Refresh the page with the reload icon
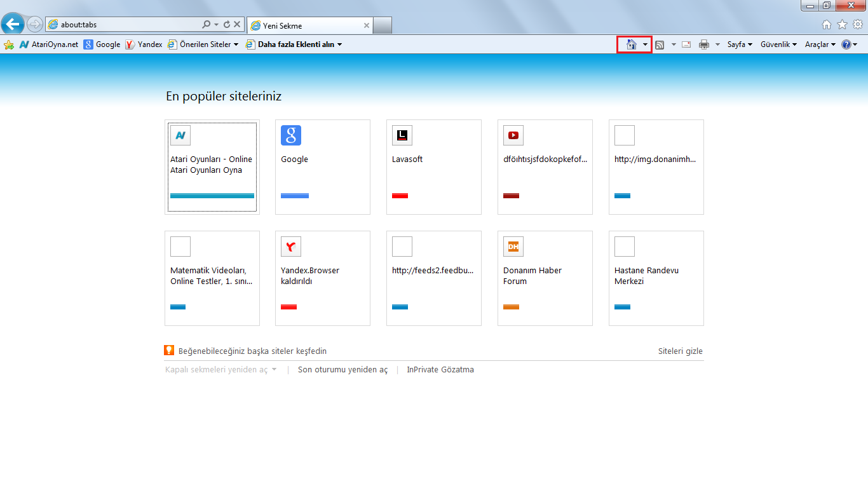 click(x=226, y=24)
